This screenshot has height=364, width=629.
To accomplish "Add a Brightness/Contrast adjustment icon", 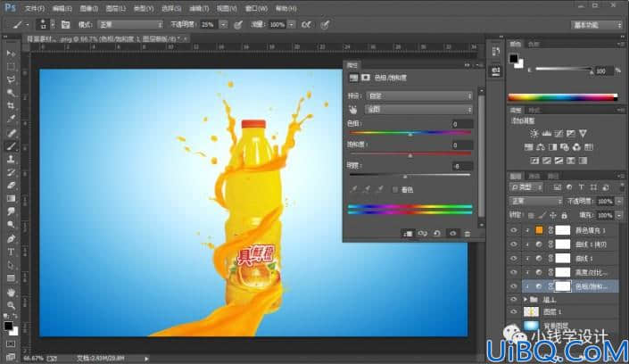I will coord(534,133).
